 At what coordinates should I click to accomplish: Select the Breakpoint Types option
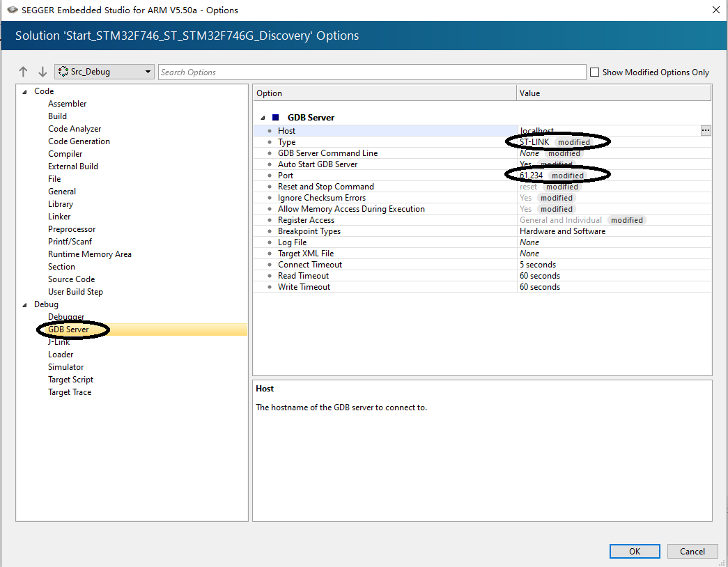482,231
